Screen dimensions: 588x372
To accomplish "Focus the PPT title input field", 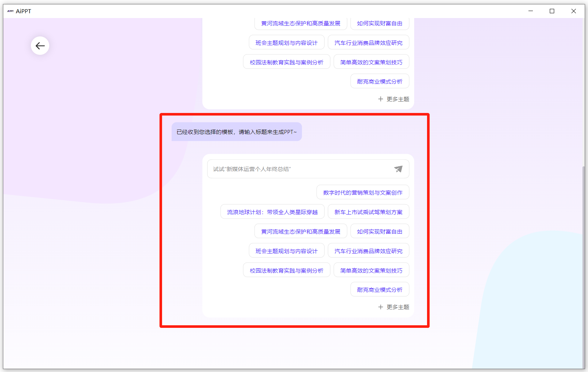I will pyautogui.click(x=308, y=169).
